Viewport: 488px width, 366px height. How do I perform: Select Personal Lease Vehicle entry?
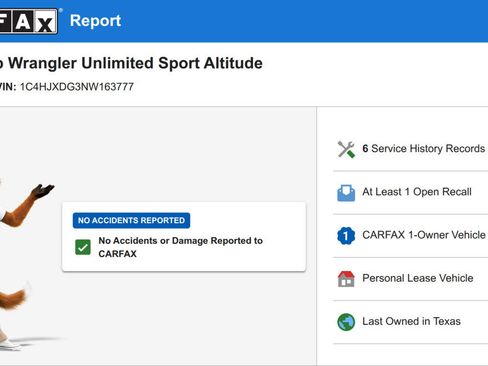[411, 279]
